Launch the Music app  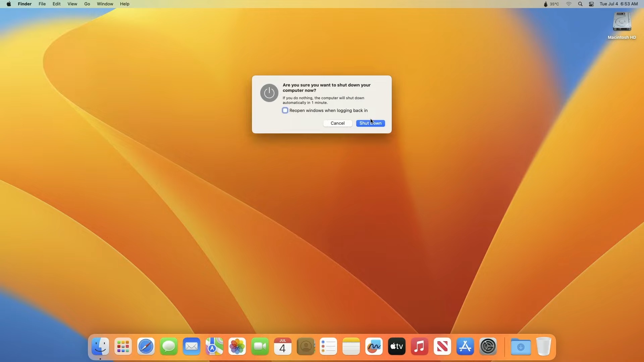[419, 346]
